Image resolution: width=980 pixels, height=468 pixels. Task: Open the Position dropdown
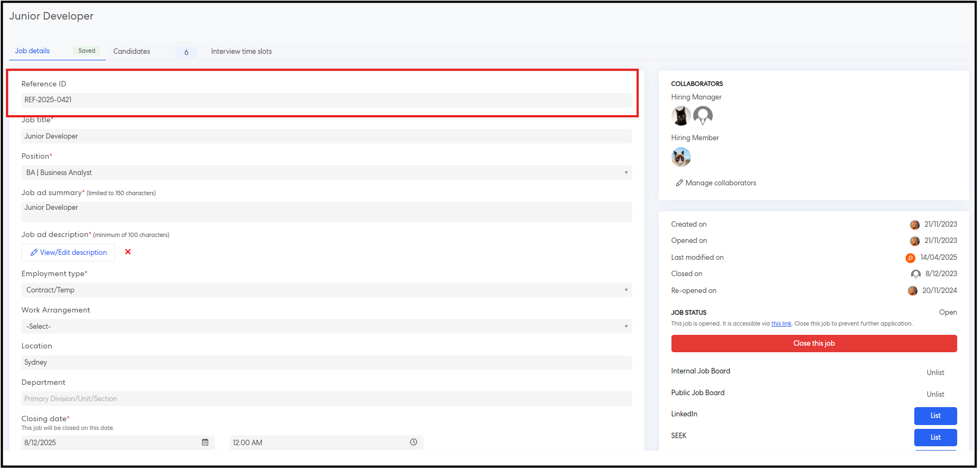(x=326, y=172)
